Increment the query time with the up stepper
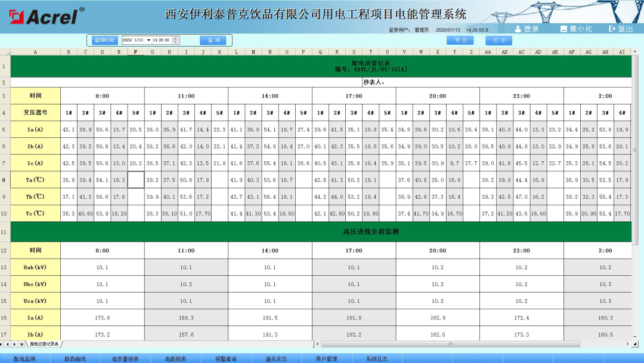Viewport: 644px width, 363px height. (x=175, y=37)
